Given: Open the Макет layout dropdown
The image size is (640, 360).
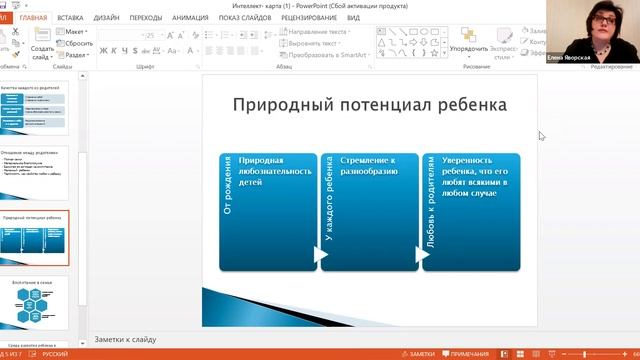Looking at the screenshot, I should pyautogui.click(x=72, y=31).
